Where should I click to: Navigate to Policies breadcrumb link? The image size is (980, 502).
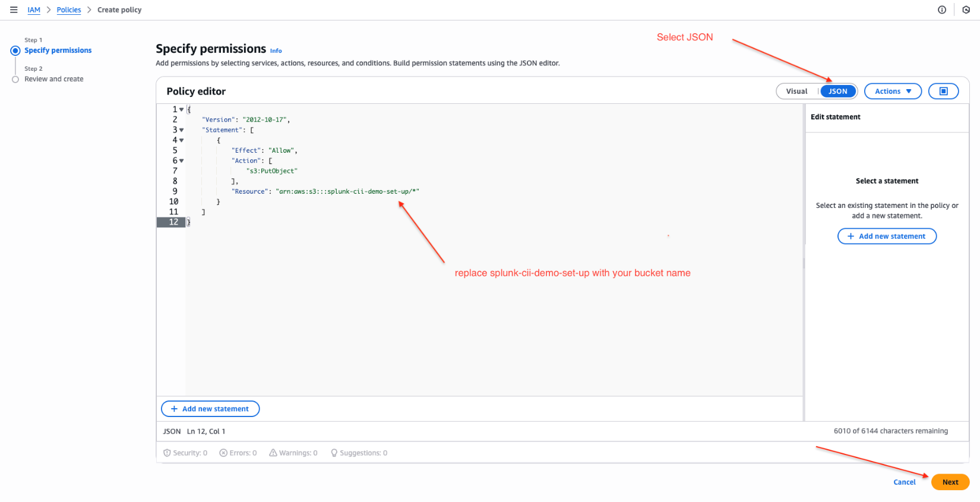pos(69,10)
